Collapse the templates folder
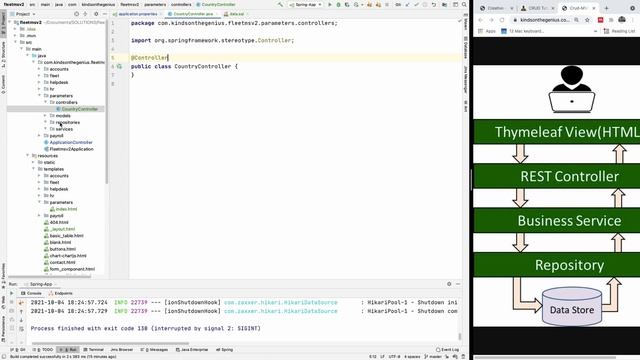Viewport: 640px width, 360px height. 34,169
